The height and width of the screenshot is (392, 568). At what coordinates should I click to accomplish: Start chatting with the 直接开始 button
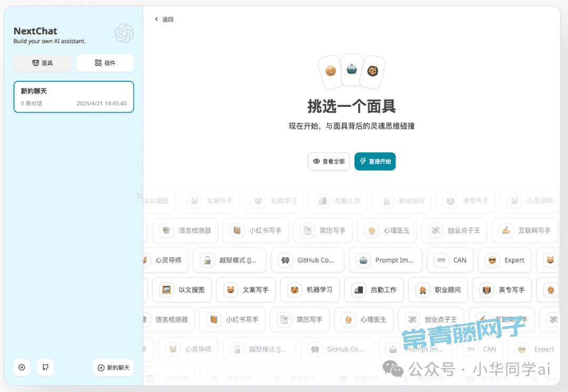pos(375,161)
